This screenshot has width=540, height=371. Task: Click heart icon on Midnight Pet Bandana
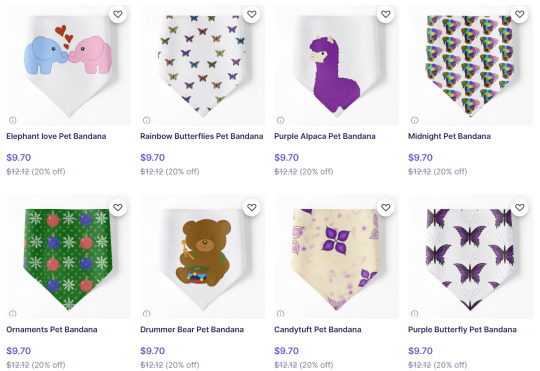(520, 14)
